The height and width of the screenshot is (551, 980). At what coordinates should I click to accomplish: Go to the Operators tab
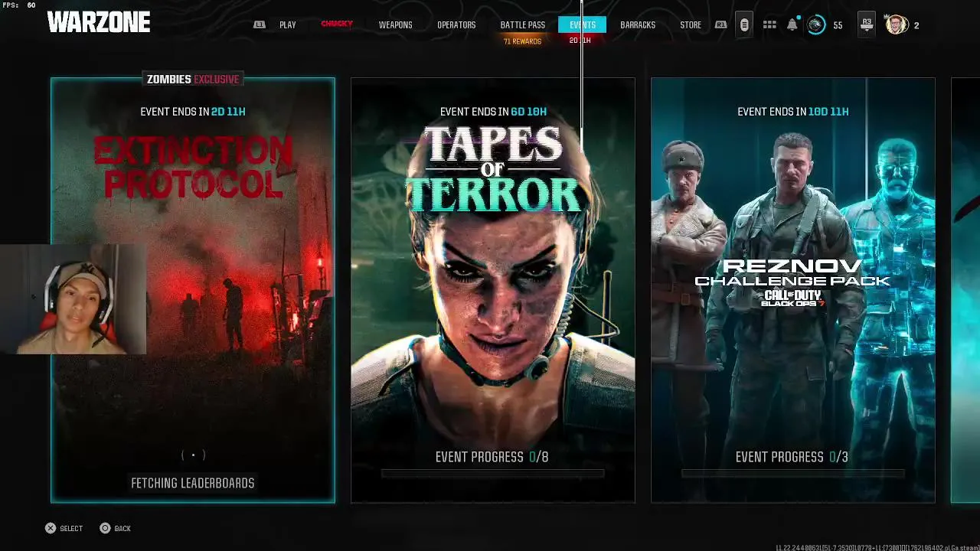(x=456, y=25)
